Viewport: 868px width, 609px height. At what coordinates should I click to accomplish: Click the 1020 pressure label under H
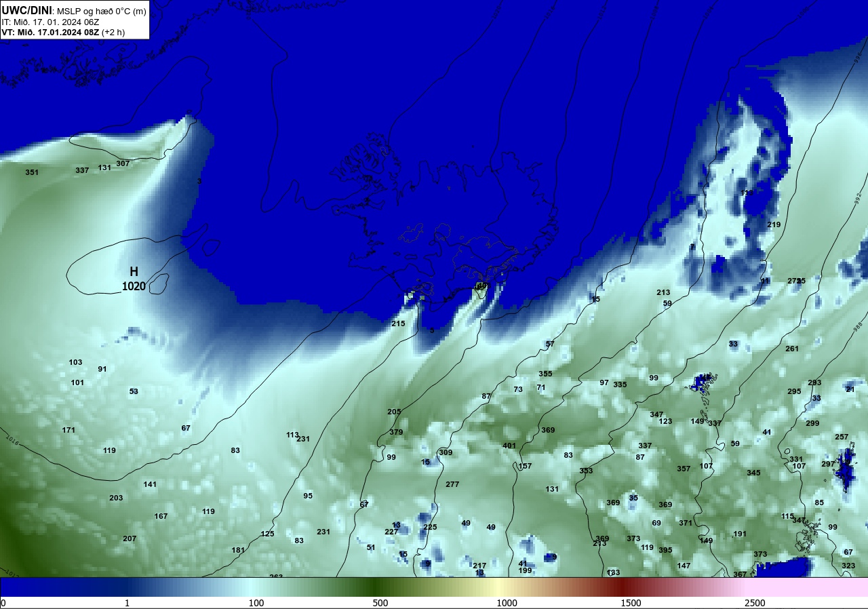134,287
